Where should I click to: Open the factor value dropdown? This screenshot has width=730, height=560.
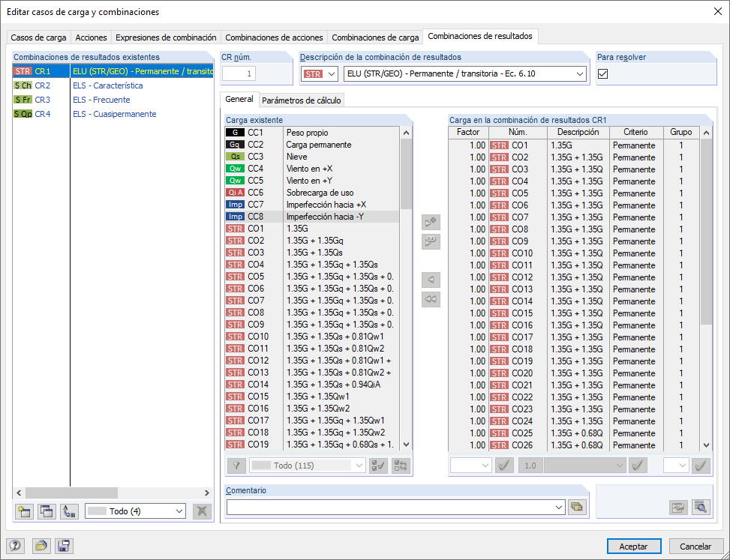pos(470,465)
